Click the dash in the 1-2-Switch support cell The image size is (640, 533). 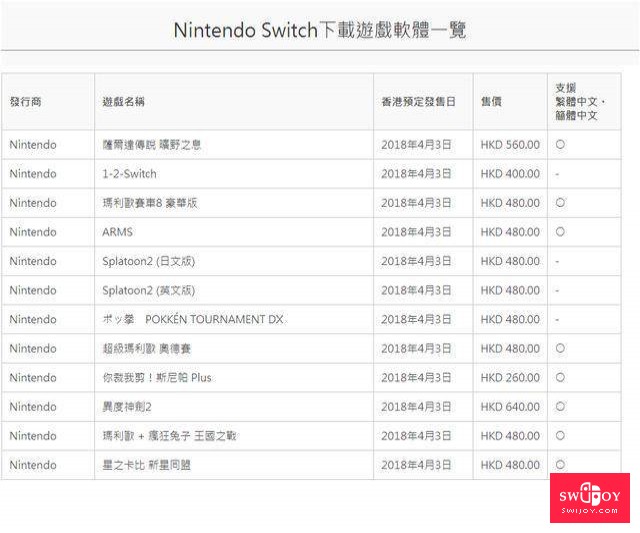557,174
